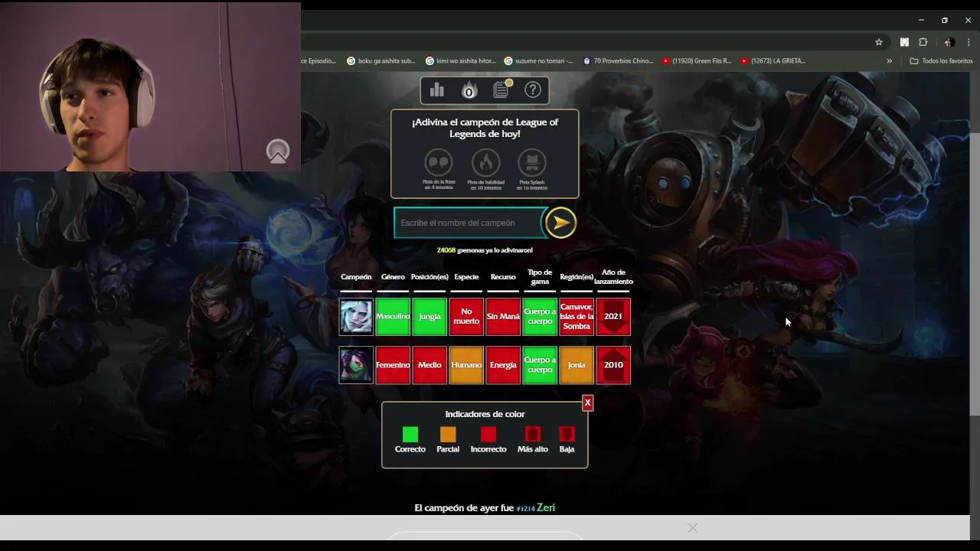980x551 pixels.
Task: Click the No muerto result cell
Action: [466, 317]
